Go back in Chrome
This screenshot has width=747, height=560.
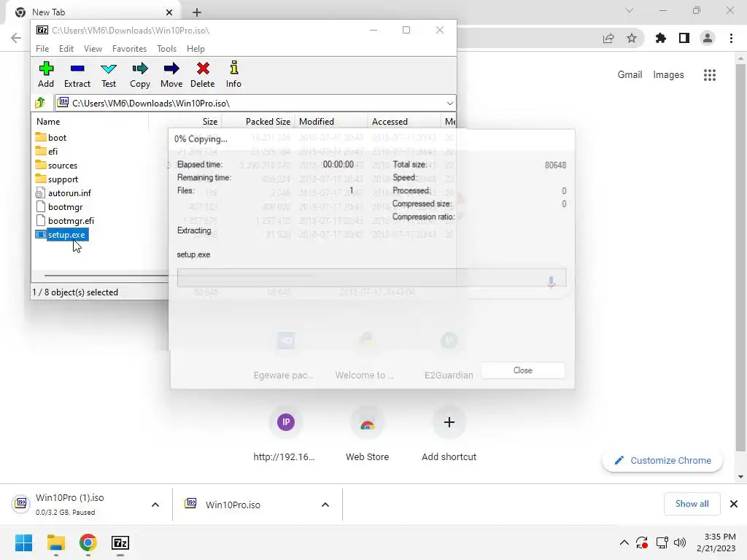[x=16, y=38]
